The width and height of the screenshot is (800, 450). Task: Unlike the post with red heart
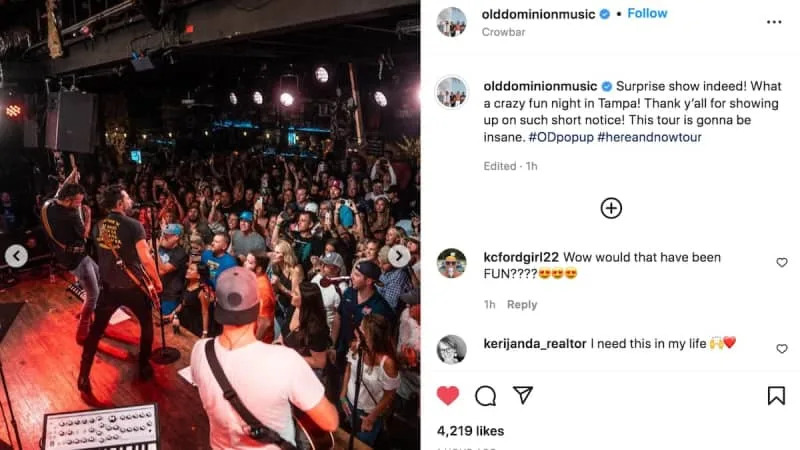click(448, 396)
